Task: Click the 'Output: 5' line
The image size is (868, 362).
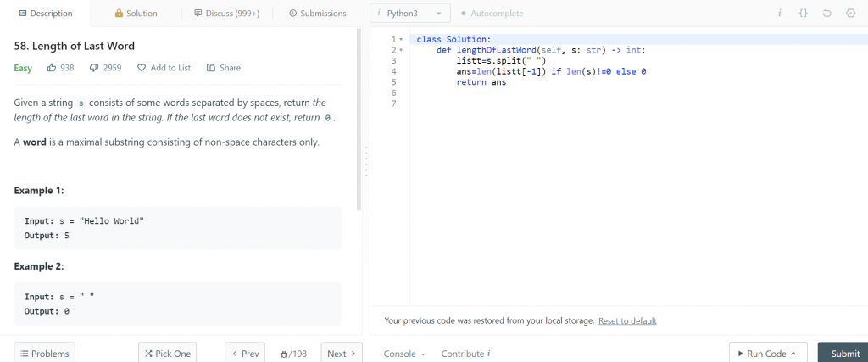Action: [47, 235]
